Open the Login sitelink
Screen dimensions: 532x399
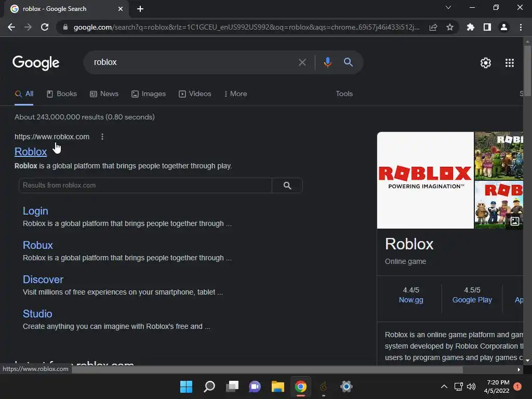[x=35, y=211]
